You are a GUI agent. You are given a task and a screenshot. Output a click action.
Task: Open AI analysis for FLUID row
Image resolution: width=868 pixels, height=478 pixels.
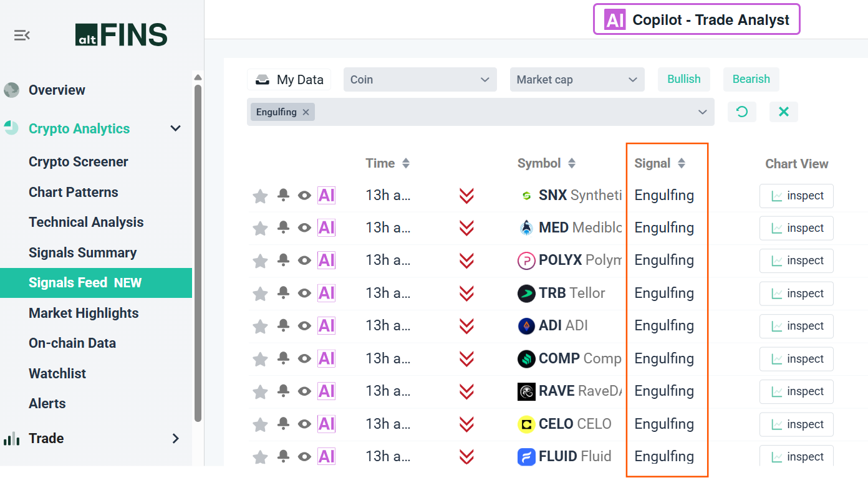pyautogui.click(x=327, y=456)
